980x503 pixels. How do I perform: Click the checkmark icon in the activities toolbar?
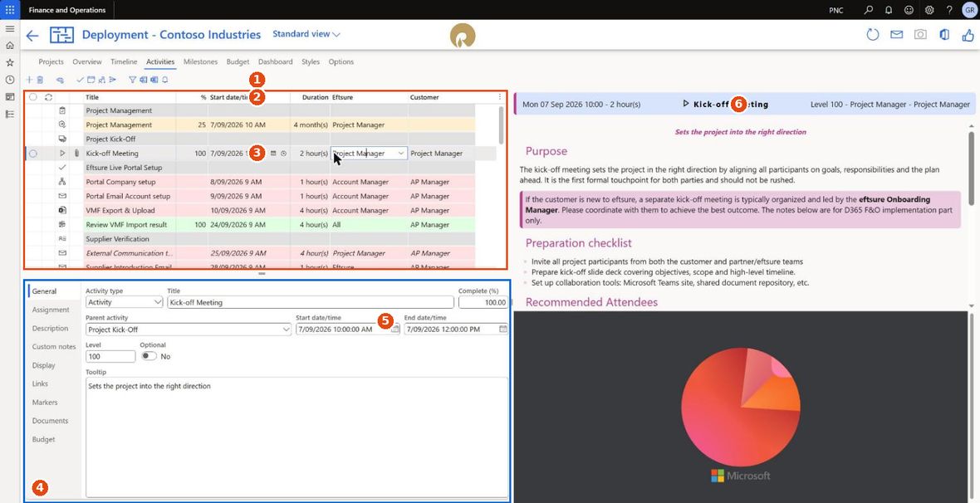[x=80, y=80]
